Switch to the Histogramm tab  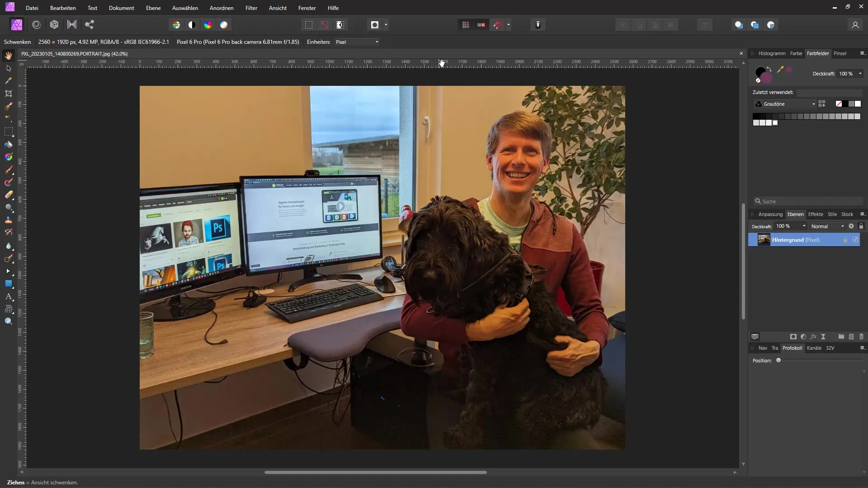click(772, 53)
